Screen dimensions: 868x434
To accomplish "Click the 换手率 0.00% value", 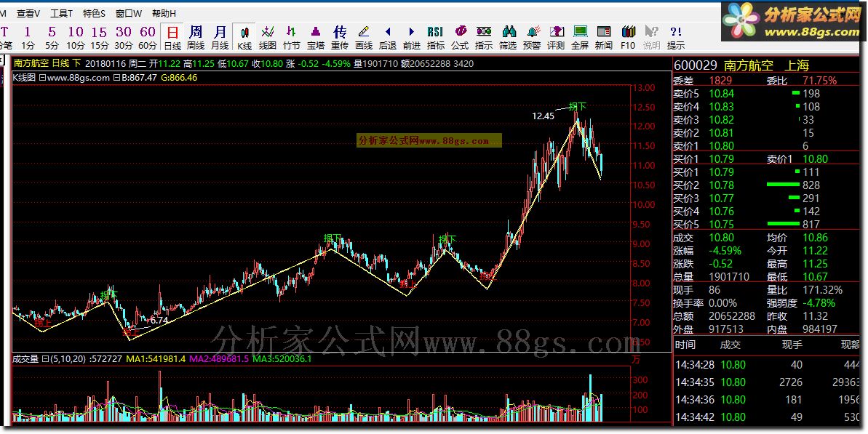I will (x=722, y=304).
